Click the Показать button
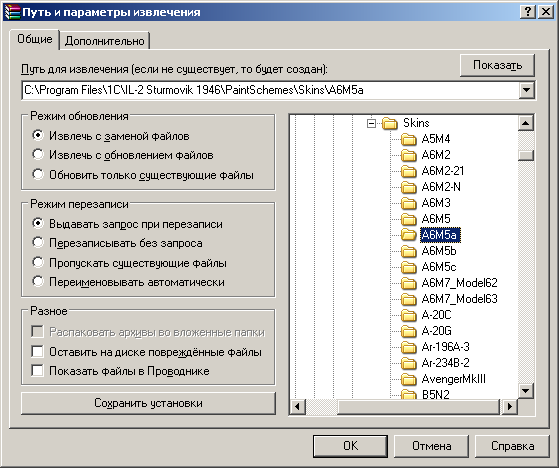The width and height of the screenshot is (559, 468). [497, 65]
